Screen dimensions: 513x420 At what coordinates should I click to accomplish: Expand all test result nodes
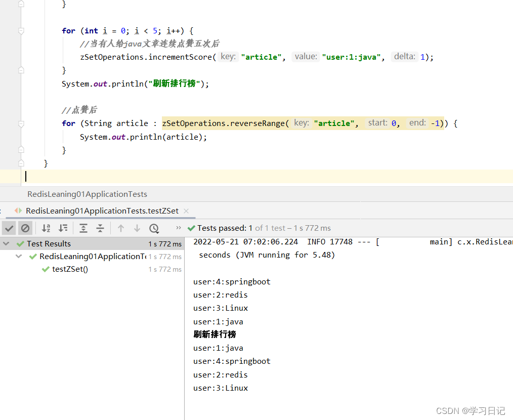[83, 228]
